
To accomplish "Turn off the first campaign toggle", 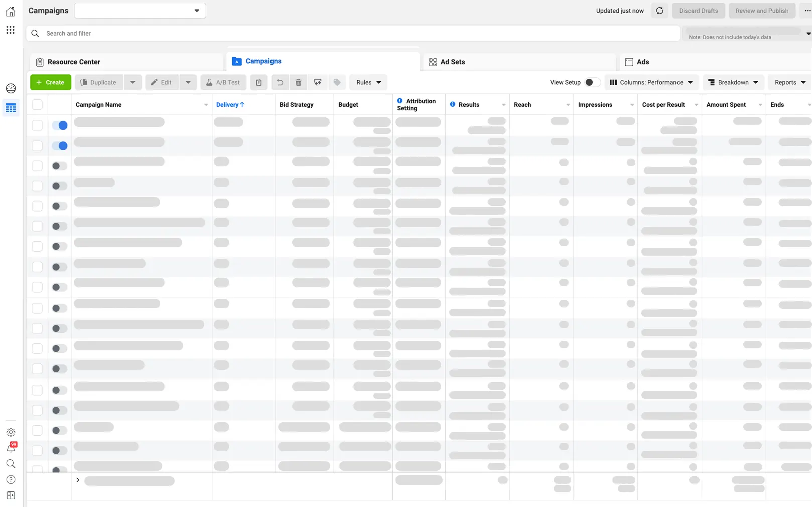I will point(60,125).
